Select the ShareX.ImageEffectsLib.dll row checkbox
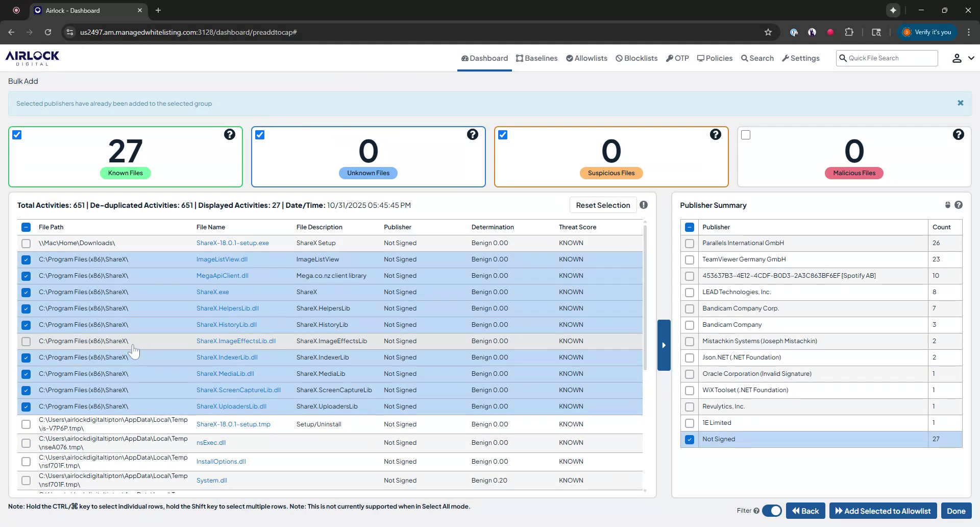Viewport: 980px width, 527px height. click(x=26, y=341)
